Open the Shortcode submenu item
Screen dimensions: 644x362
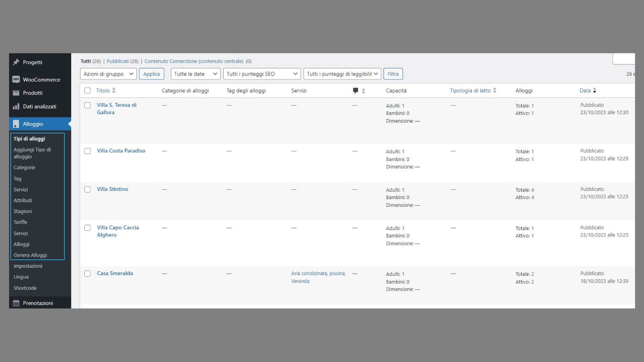click(x=25, y=288)
